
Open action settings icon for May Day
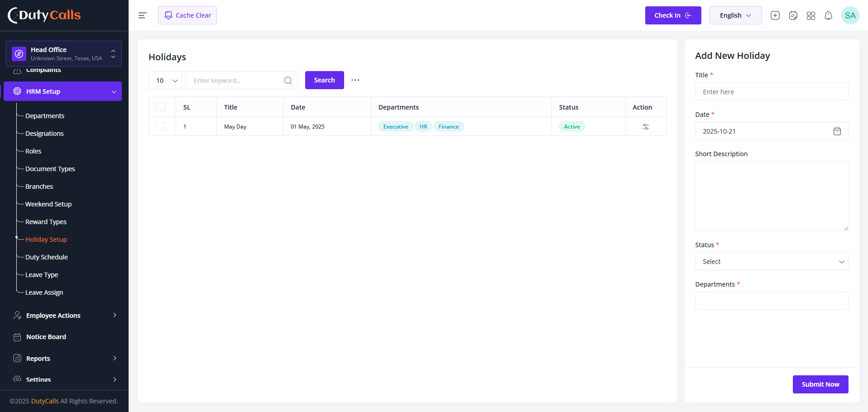pyautogui.click(x=646, y=127)
